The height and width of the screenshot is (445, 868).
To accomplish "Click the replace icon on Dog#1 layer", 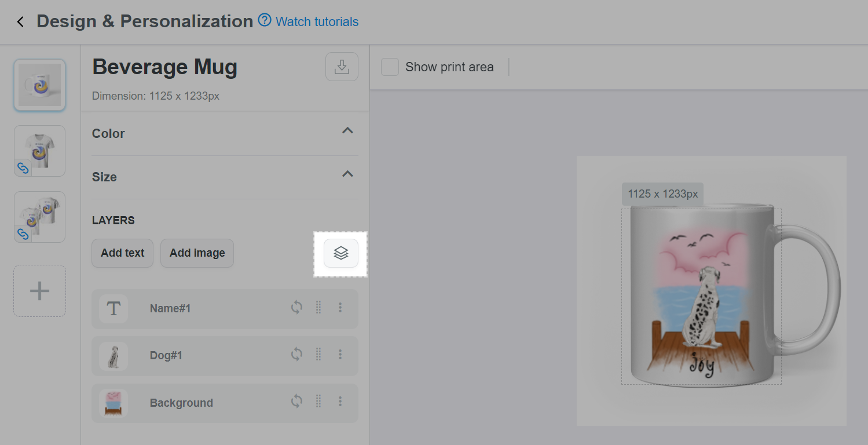I will pos(296,355).
